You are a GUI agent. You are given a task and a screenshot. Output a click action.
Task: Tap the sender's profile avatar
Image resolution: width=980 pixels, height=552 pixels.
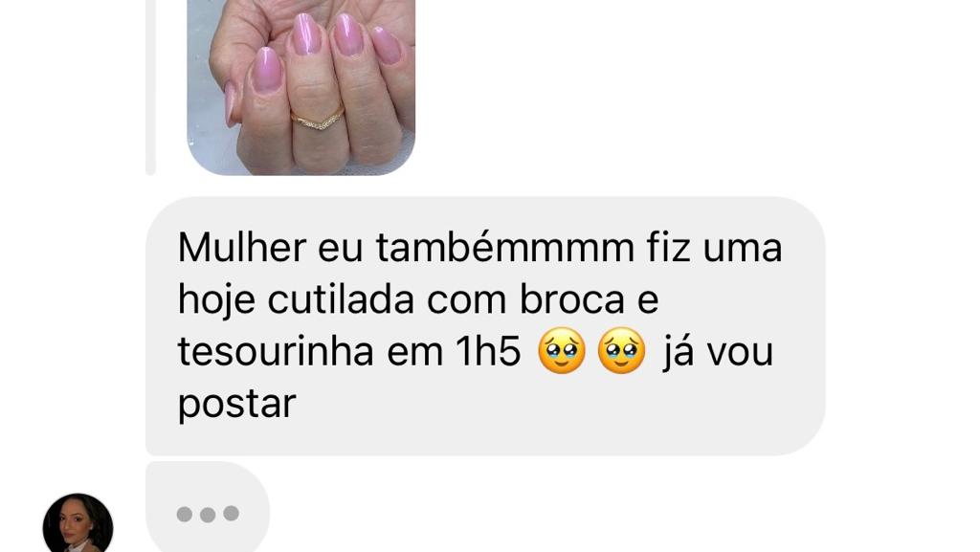(x=78, y=523)
